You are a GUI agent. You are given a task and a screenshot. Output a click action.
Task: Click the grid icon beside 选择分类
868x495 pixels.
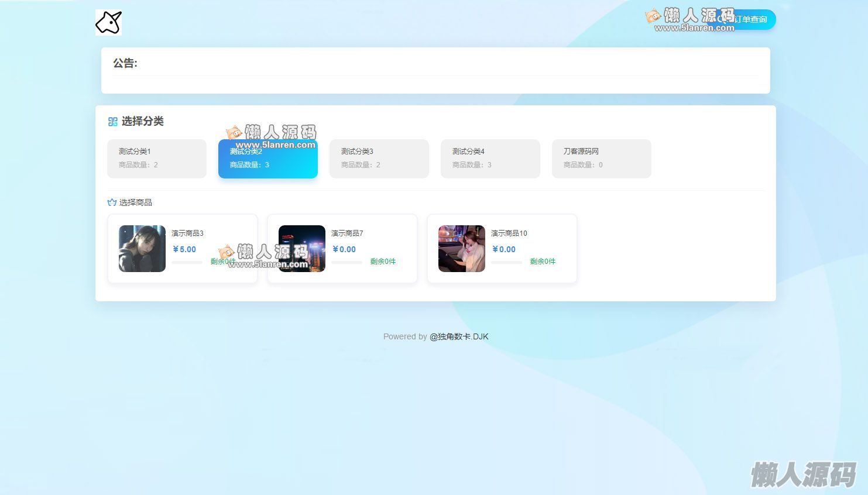(x=113, y=122)
